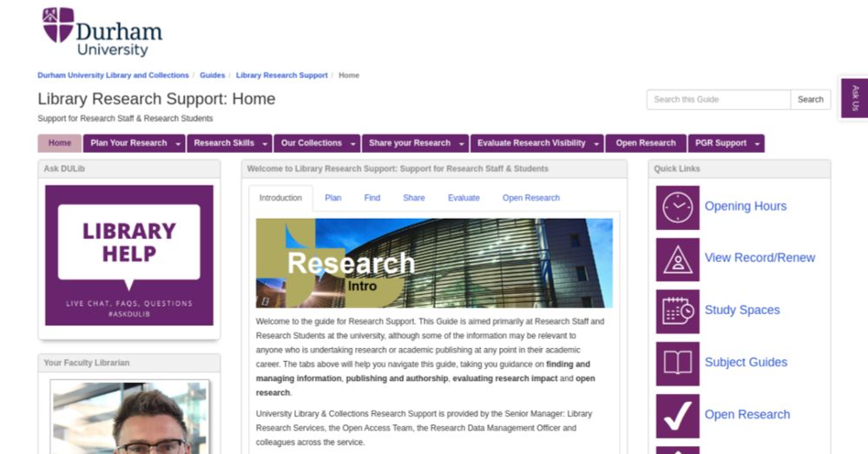
Task: Open the Research Skills menu item
Action: tap(224, 143)
